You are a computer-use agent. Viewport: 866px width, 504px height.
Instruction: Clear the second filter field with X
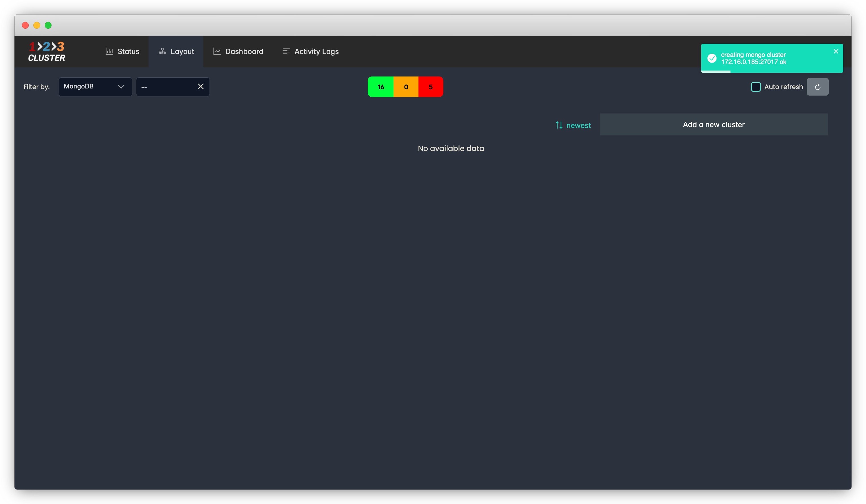[201, 86]
